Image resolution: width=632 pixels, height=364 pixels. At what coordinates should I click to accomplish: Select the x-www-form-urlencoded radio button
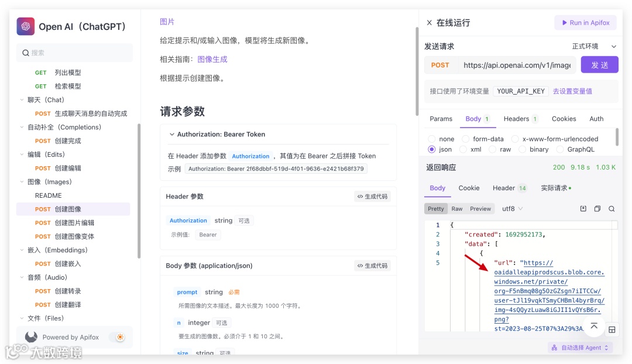[x=515, y=139]
